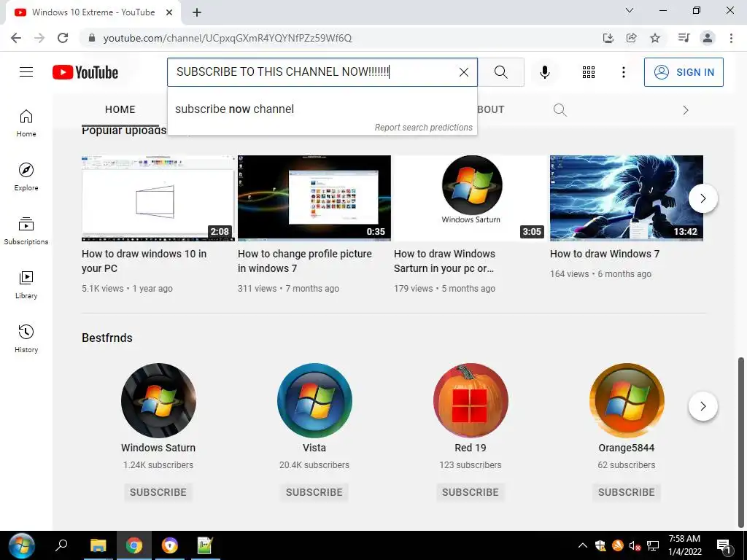
Task: Open the Chrome three-dot menu
Action: [x=731, y=38]
